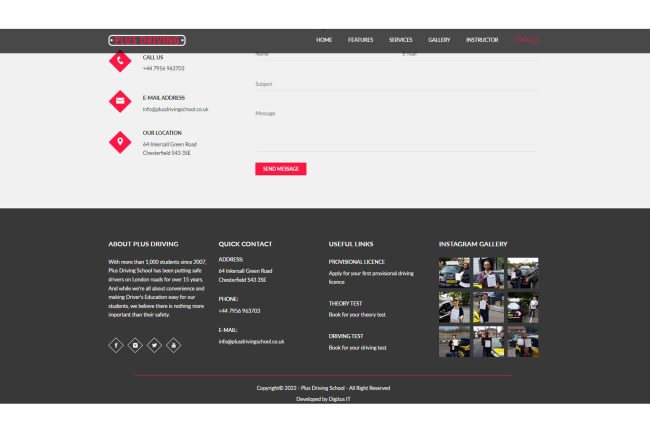Click the envelope E-mail Address icon
Screen dimensions: 650x433
(x=120, y=102)
